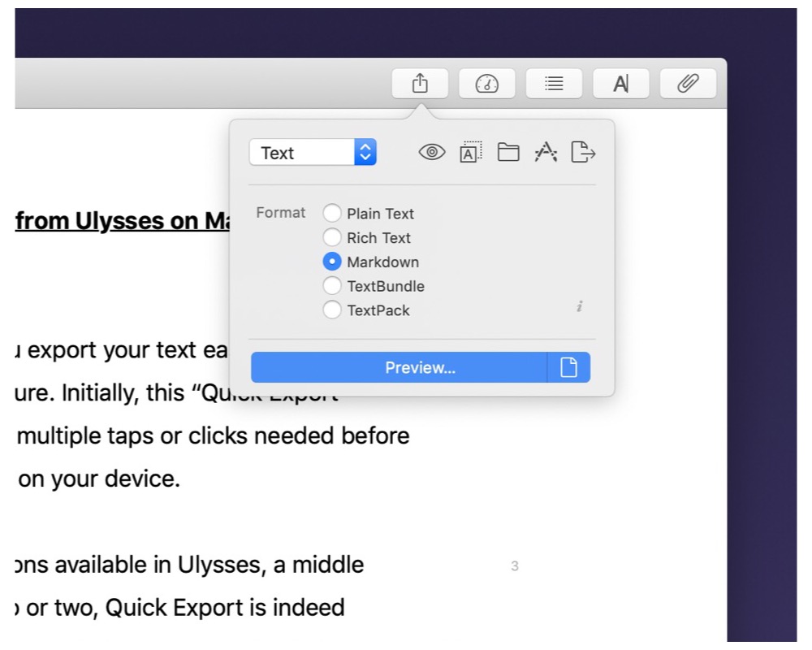Click the eye preview icon in popover
Image resolution: width=812 pixels, height=650 pixels.
click(x=432, y=153)
